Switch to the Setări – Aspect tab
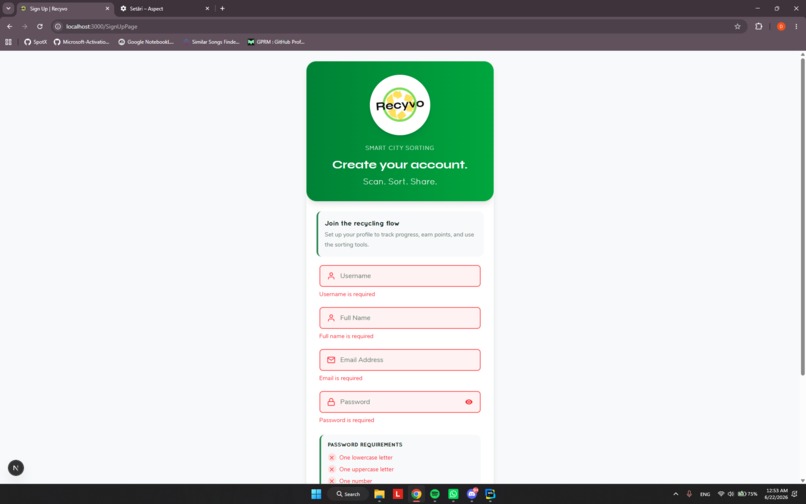Screen dimensions: 806x504 click(x=164, y=9)
